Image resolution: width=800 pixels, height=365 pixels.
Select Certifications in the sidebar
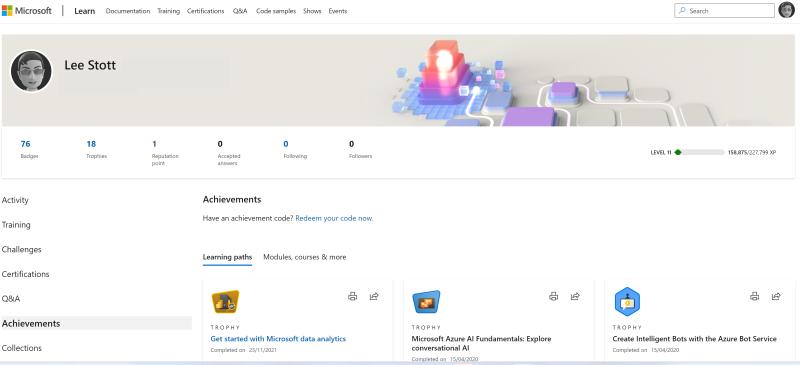tap(26, 274)
